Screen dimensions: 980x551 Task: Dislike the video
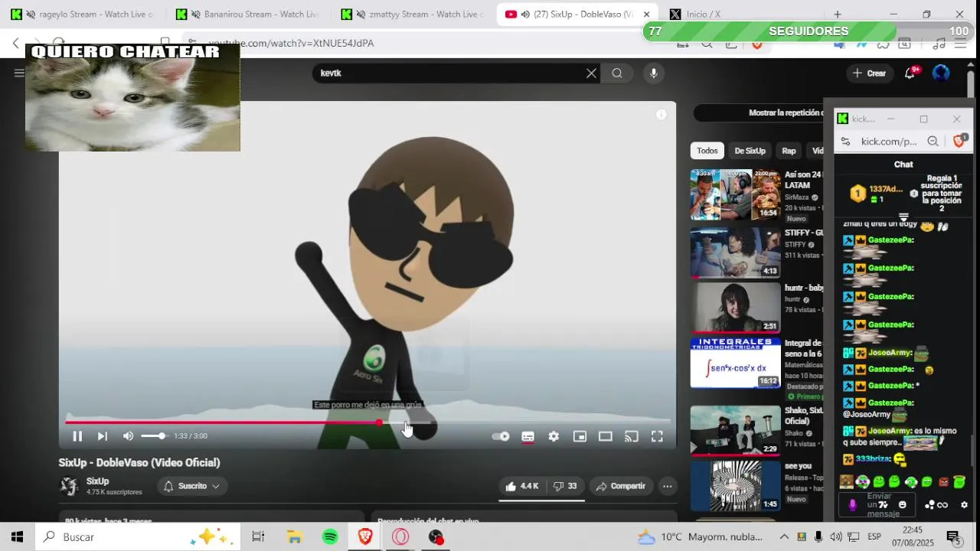[565, 486]
